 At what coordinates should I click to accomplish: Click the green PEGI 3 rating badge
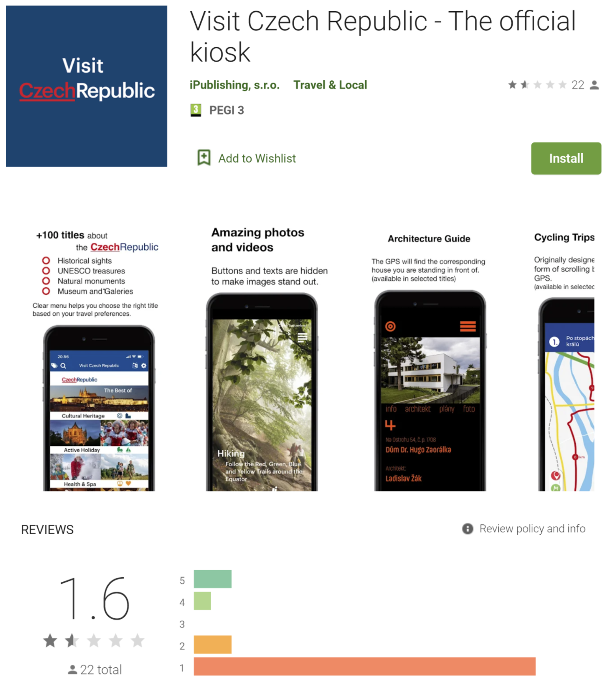(196, 110)
